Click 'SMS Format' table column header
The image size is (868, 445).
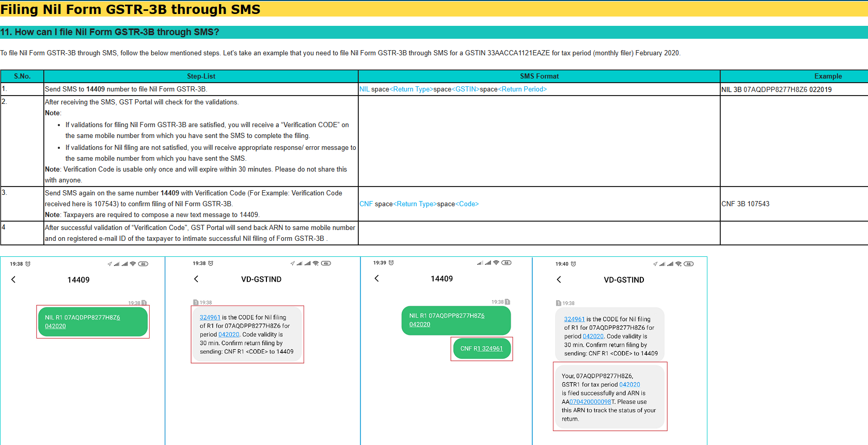click(x=539, y=76)
